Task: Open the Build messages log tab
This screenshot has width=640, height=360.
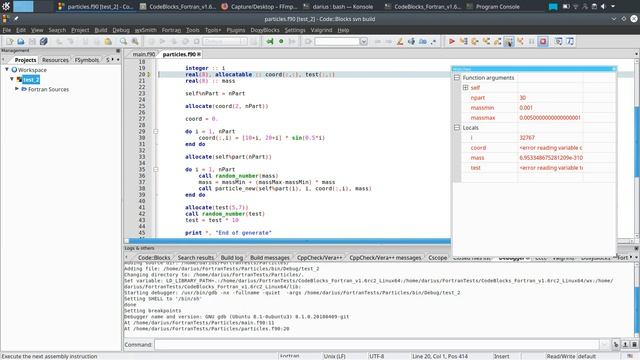Action: point(269,258)
